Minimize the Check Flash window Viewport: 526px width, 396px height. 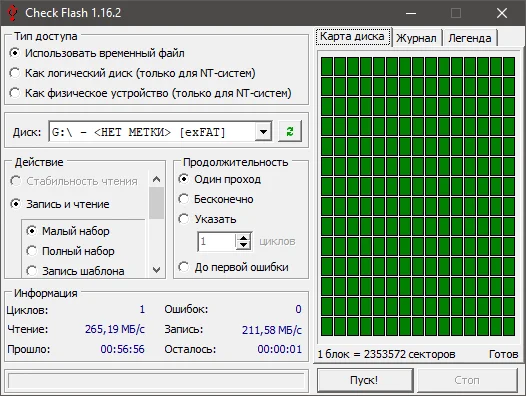click(x=411, y=13)
